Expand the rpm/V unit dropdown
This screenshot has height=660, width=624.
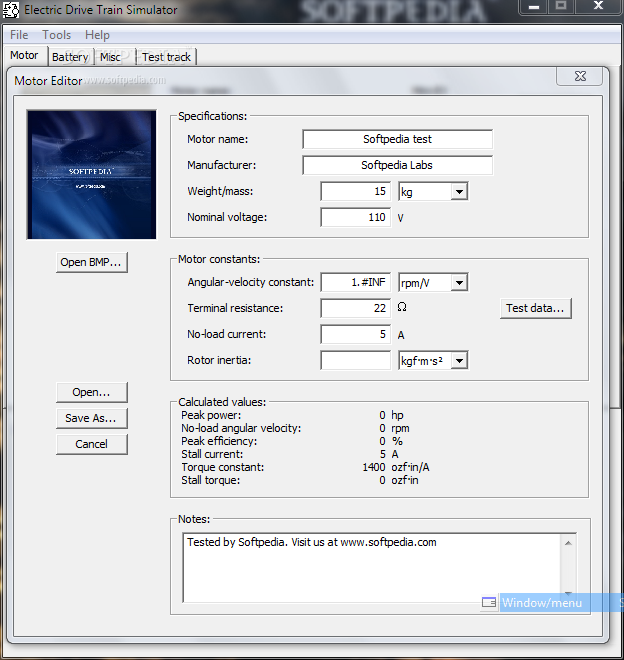click(459, 283)
